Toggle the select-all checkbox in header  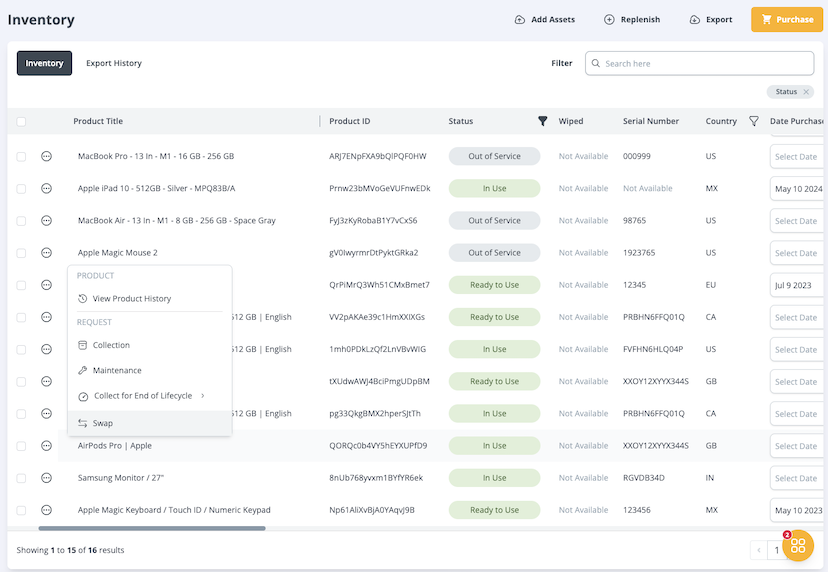(x=21, y=122)
